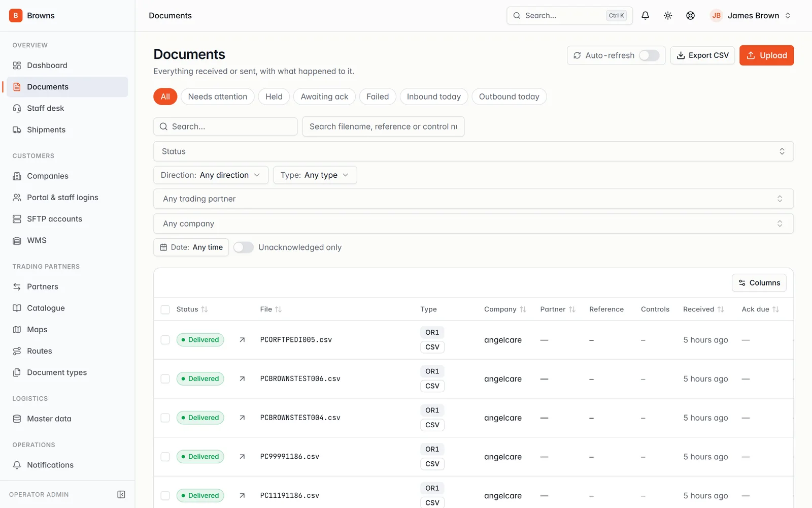
Task: Click the Upload button
Action: point(766,55)
